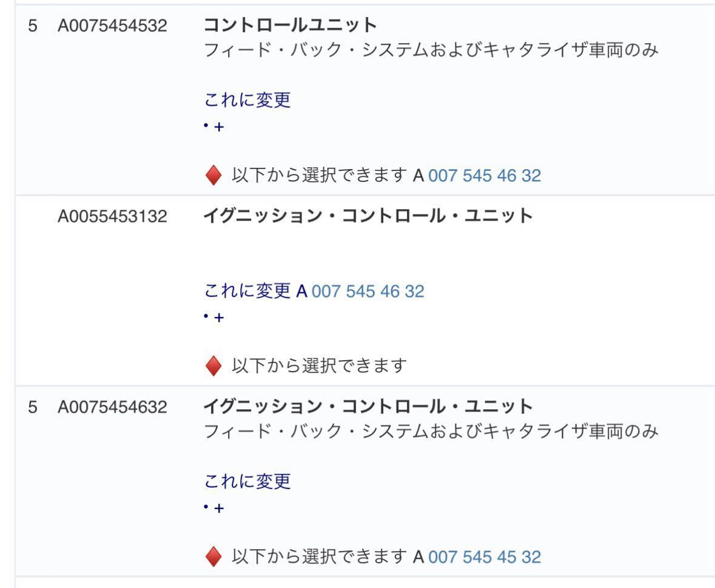715x588 pixels.
Task: Select part number A0075454632
Action: [112, 406]
